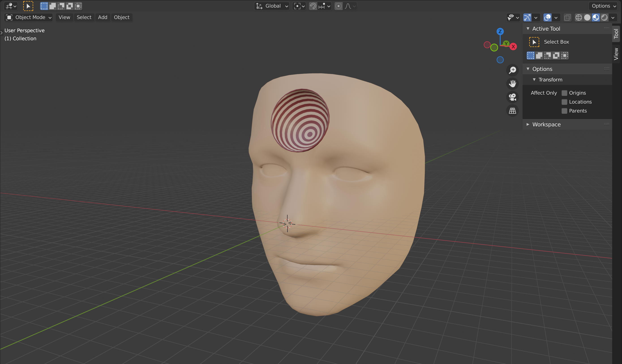
Task: Switch to Rendered viewport shading
Action: tap(604, 17)
